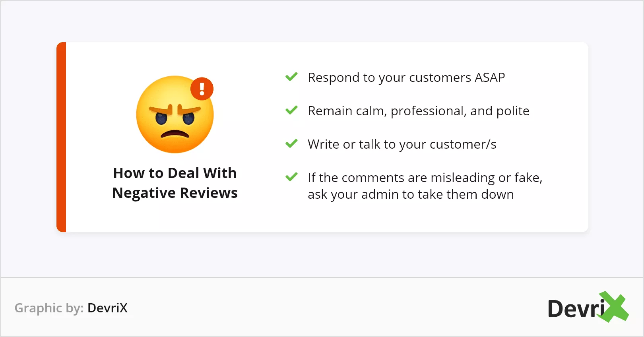Select "Write or talk to your customer/s"

click(x=402, y=144)
